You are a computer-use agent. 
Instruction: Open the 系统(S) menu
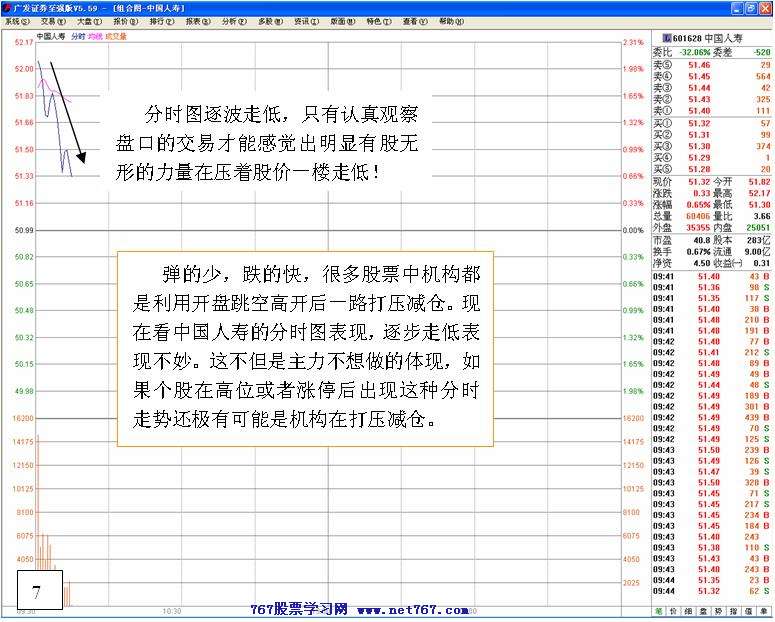17,20
